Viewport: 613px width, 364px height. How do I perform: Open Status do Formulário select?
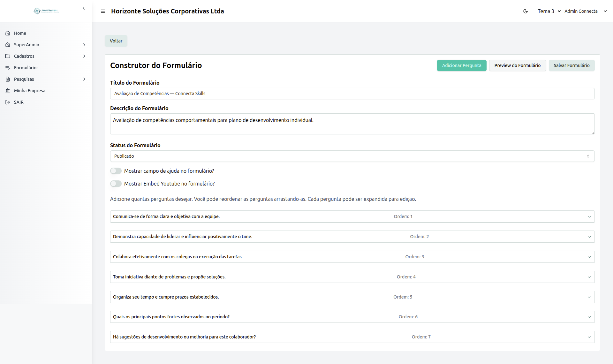[x=352, y=156]
